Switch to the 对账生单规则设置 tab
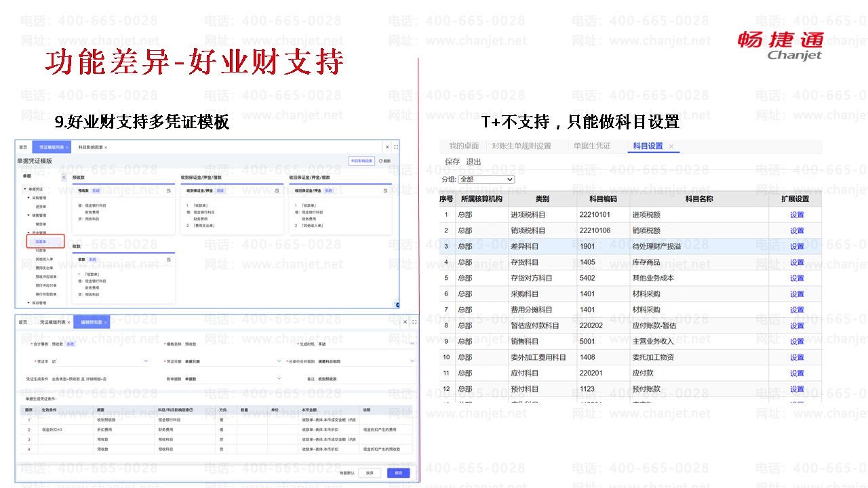The height and width of the screenshot is (488, 868). 521,146
